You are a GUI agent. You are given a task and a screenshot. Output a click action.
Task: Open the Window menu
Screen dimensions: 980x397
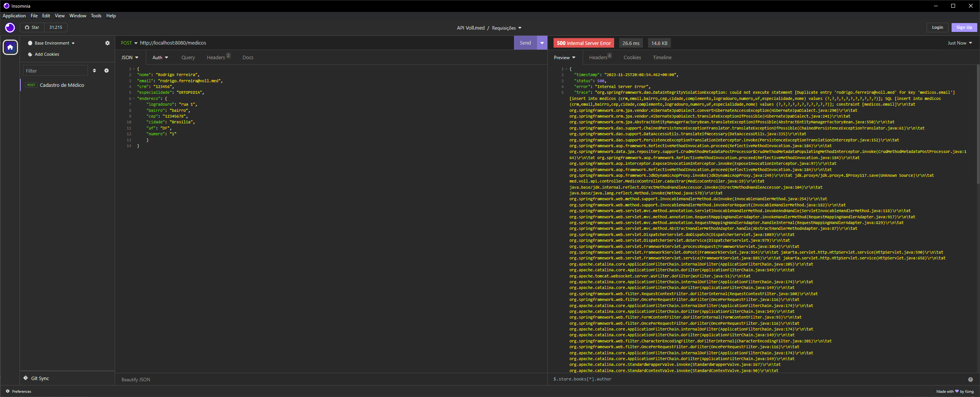coord(78,16)
